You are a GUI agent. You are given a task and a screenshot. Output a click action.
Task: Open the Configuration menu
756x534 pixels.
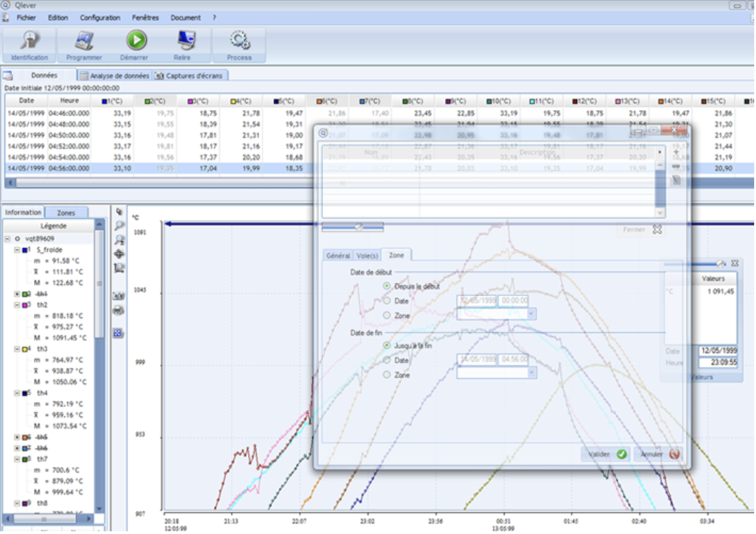click(x=100, y=18)
